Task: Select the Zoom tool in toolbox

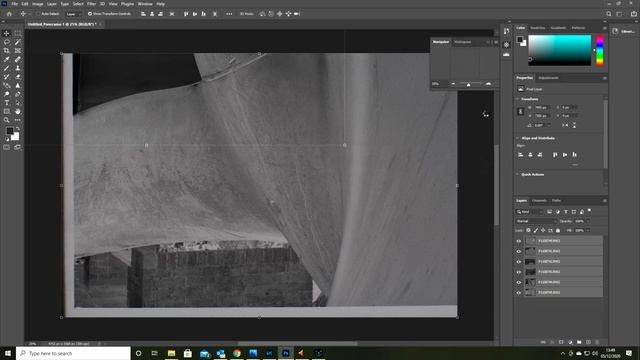Action: pyautogui.click(x=7, y=120)
